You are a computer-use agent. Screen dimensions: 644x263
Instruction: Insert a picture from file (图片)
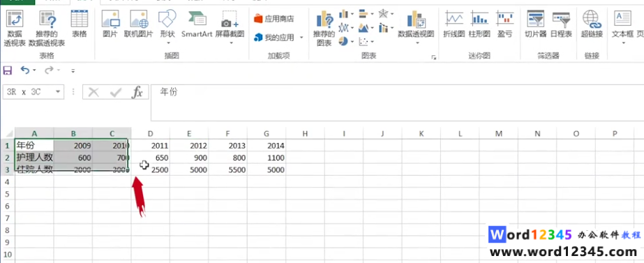pyautogui.click(x=110, y=24)
